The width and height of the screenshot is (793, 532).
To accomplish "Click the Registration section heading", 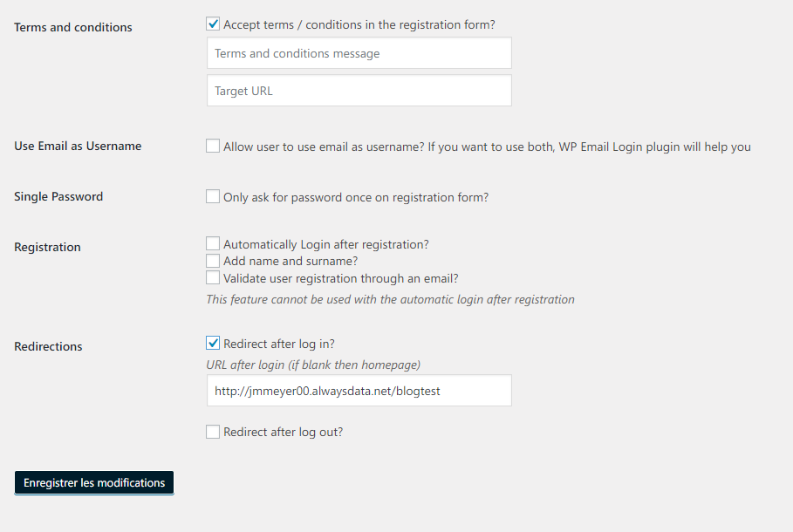I will point(47,248).
